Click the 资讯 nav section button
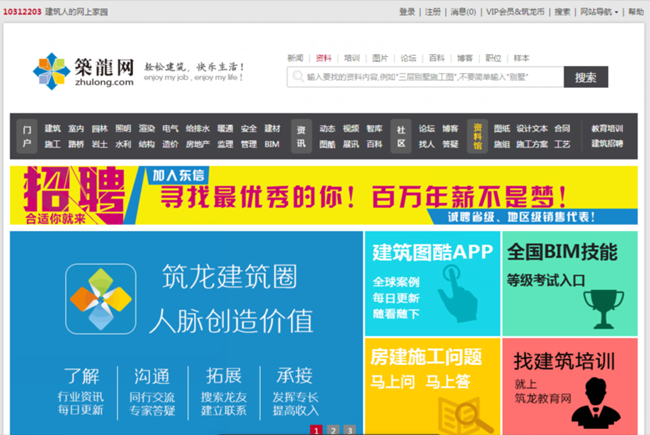Screen dimensions: 650x435 [301, 136]
